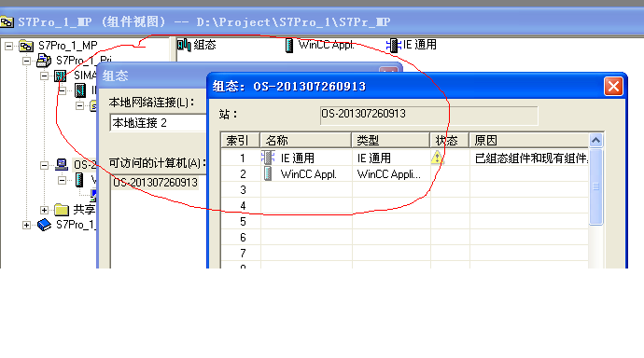Click the table vertical scrollbar thumb
Screen dimensions: 644x358
point(596,186)
